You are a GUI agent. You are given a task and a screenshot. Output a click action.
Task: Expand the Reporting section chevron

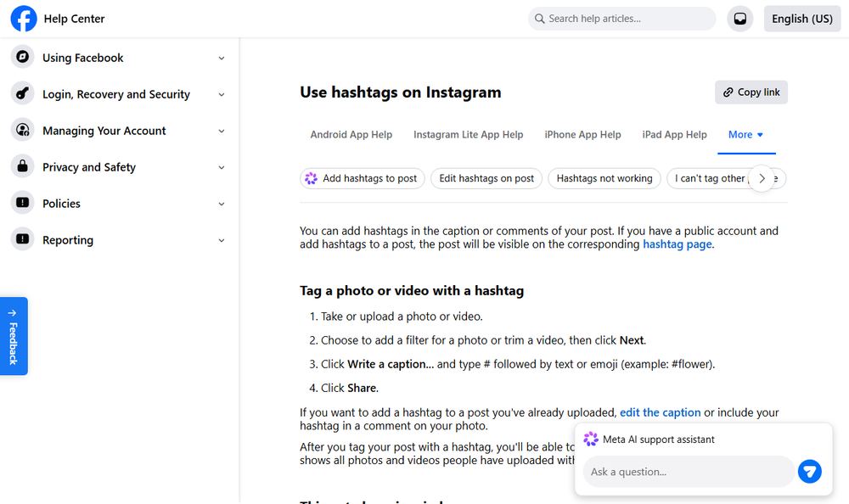pyautogui.click(x=222, y=240)
